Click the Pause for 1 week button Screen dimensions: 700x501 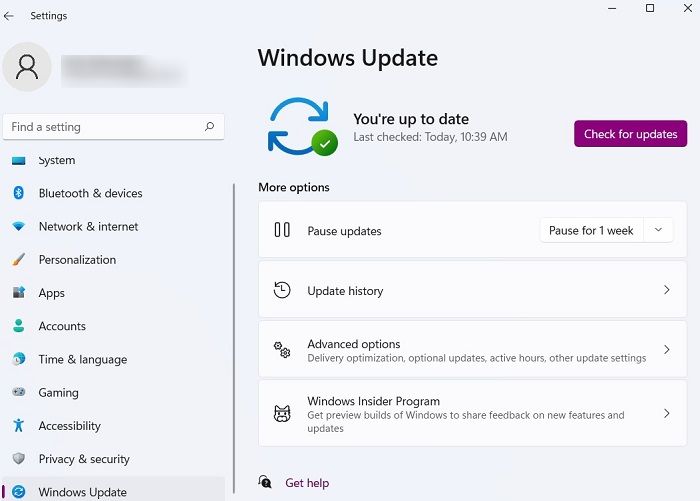(591, 230)
